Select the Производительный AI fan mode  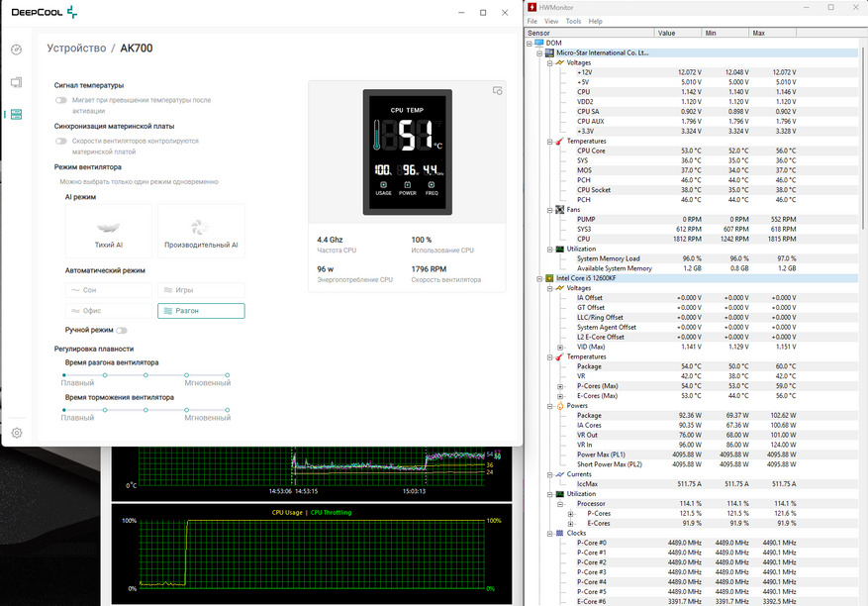pos(201,231)
